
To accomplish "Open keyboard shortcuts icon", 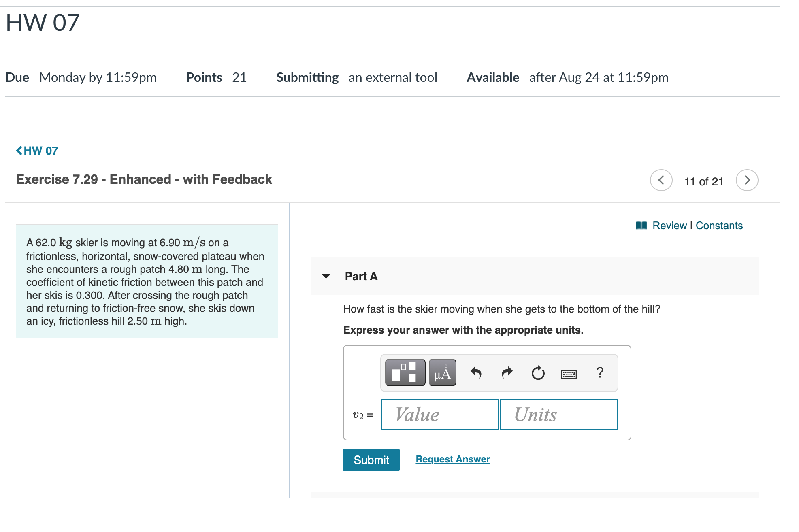I will click(x=569, y=374).
